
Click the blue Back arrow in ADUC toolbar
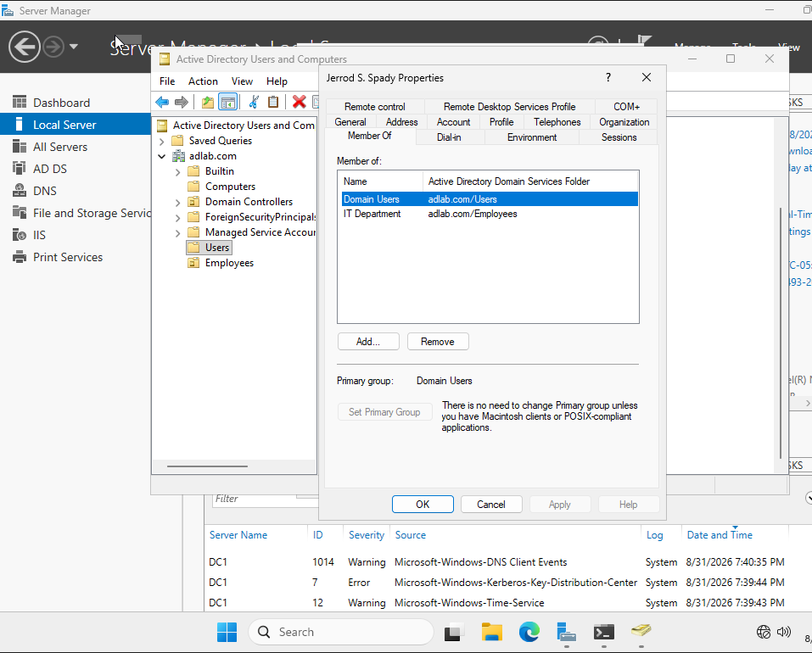[x=162, y=102]
